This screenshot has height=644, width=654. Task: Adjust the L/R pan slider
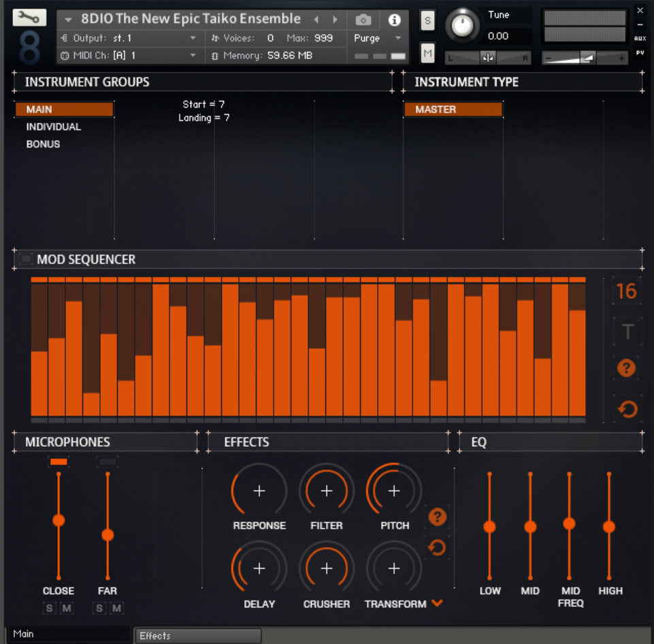[x=488, y=58]
